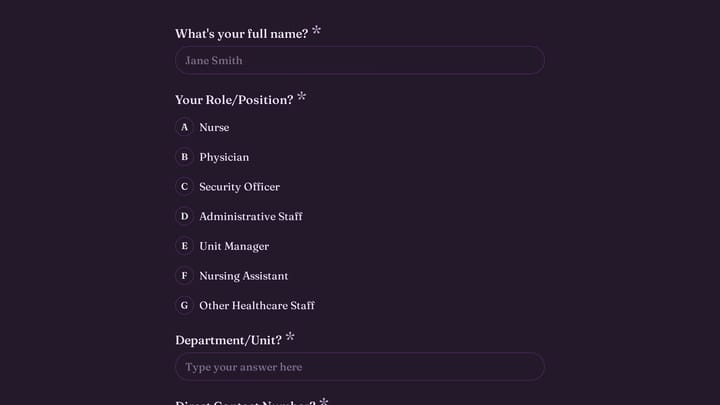
Task: Click the letter E badge for Unit Manager
Action: (x=184, y=246)
